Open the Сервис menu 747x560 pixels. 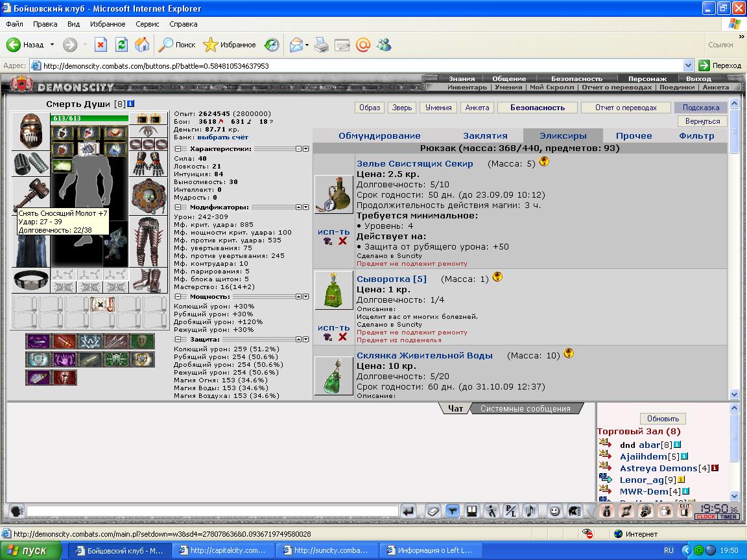(x=147, y=24)
